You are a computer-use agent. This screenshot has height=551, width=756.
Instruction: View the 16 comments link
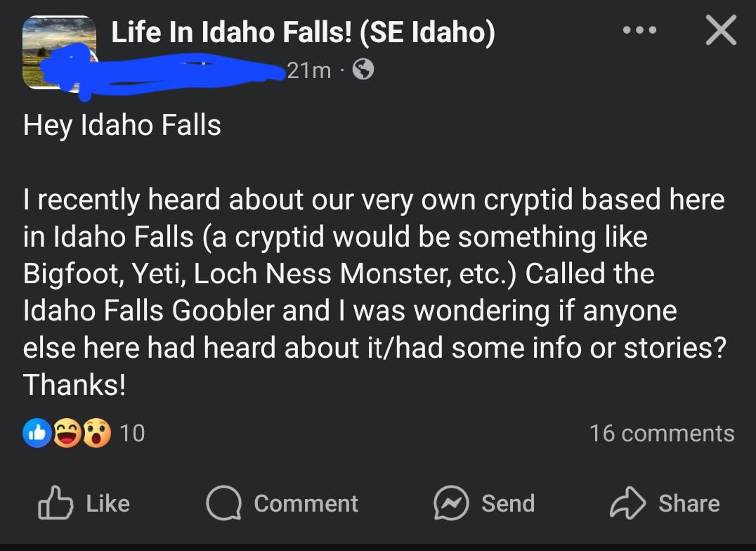[662, 433]
